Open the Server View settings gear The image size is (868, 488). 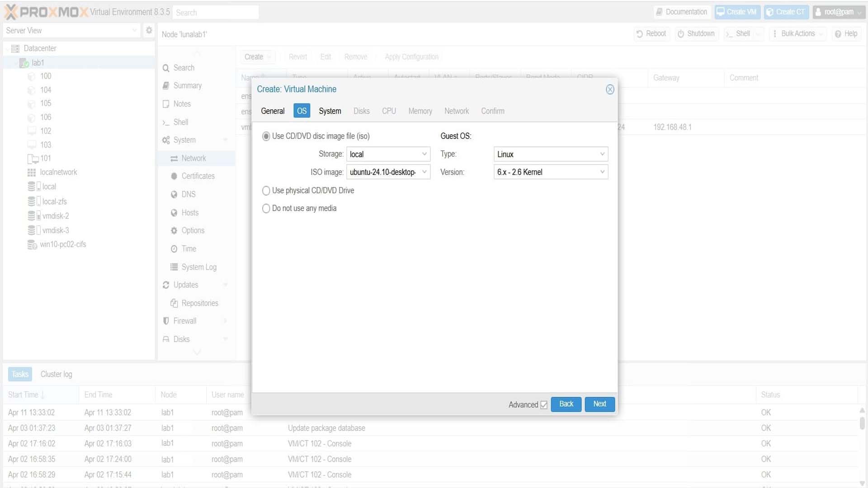[x=149, y=30]
